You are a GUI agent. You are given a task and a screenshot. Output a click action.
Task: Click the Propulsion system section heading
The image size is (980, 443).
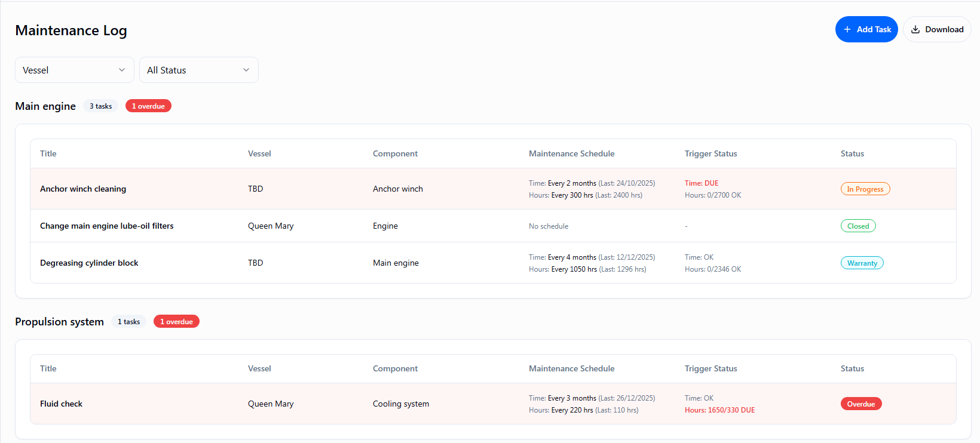pyautogui.click(x=59, y=322)
